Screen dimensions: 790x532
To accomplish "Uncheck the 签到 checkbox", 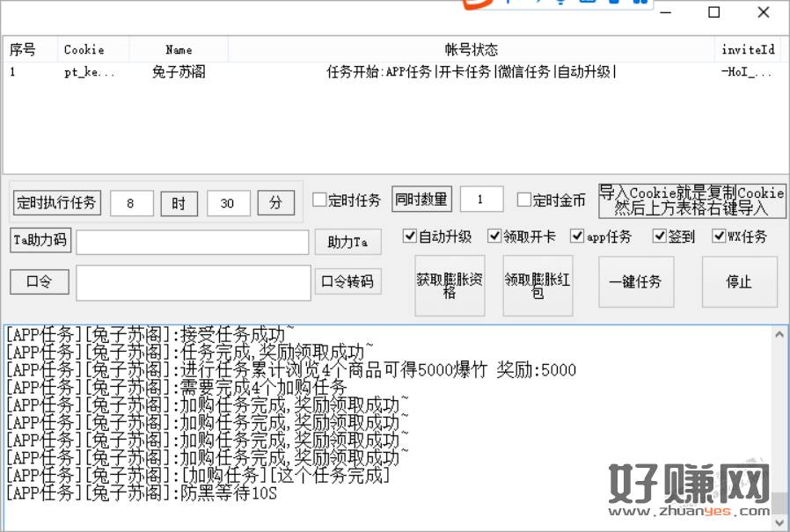I will [660, 237].
